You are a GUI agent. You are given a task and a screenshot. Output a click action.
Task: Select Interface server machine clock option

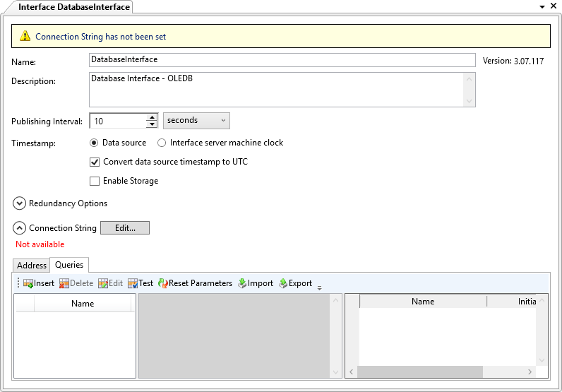162,143
